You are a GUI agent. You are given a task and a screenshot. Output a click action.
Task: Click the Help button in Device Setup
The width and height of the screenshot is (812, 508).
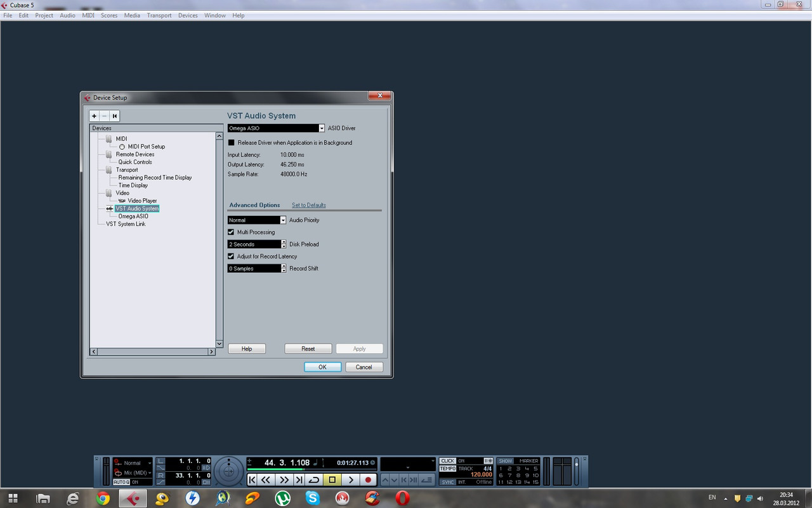coord(247,349)
